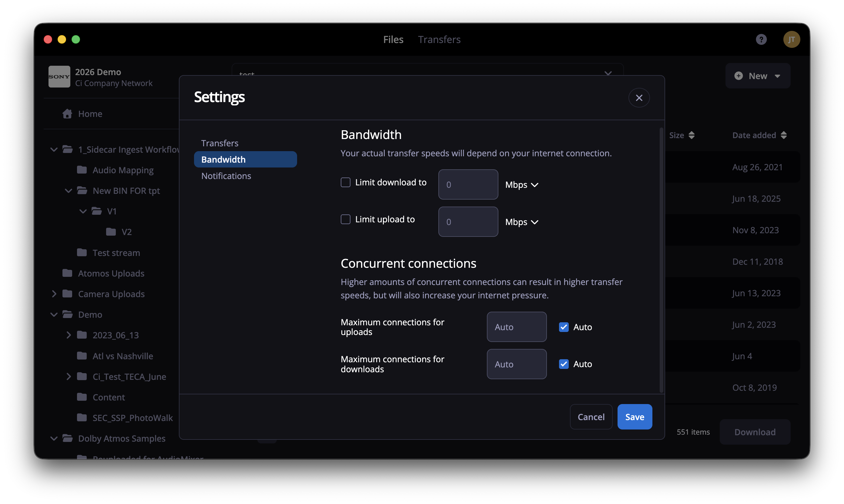The height and width of the screenshot is (504, 844).
Task: Click the Jun 2, 2023 date cell
Action: click(754, 325)
